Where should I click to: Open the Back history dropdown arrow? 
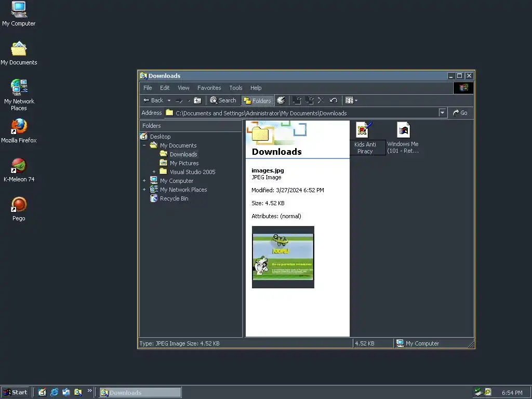click(x=169, y=100)
